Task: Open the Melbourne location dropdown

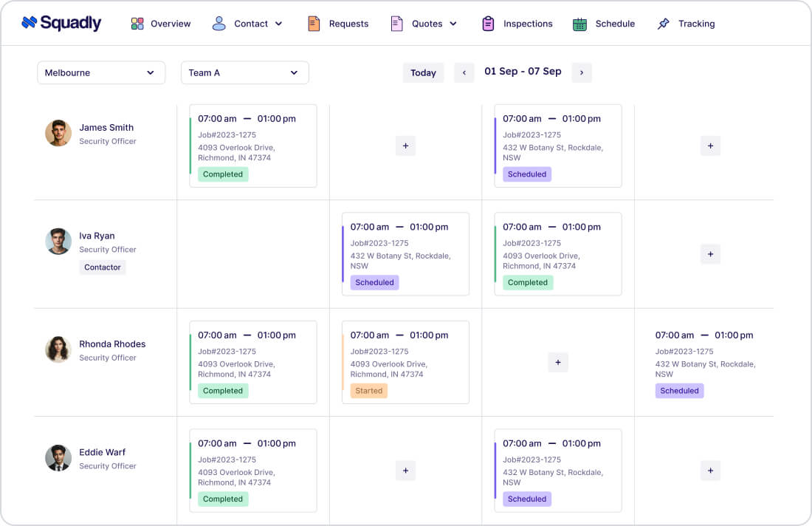Action: 101,72
